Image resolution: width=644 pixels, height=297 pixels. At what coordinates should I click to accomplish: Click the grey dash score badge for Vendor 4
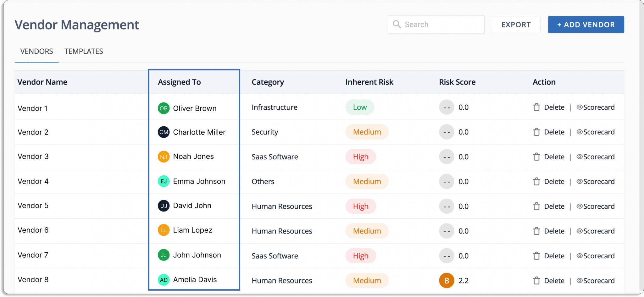tap(447, 181)
